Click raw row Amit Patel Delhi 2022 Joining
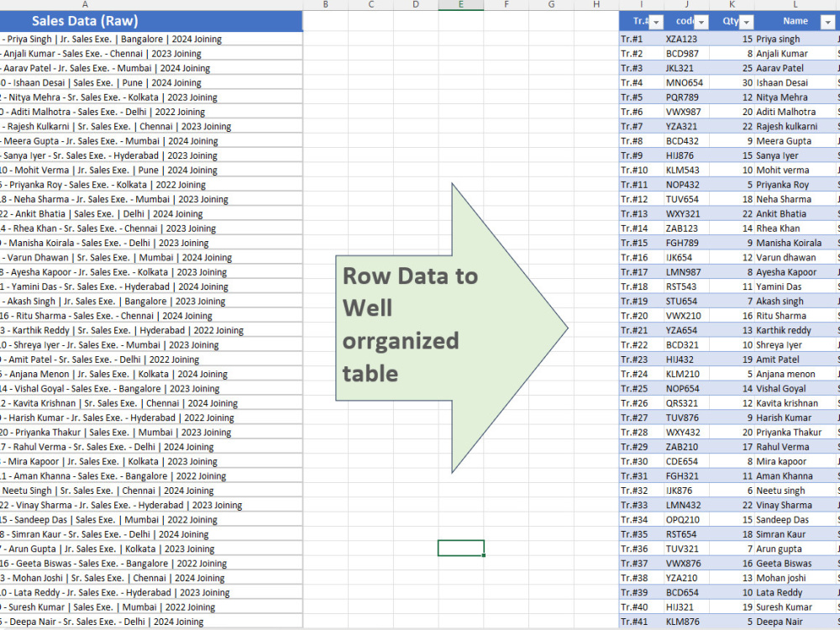840x630 pixels. (x=151, y=360)
